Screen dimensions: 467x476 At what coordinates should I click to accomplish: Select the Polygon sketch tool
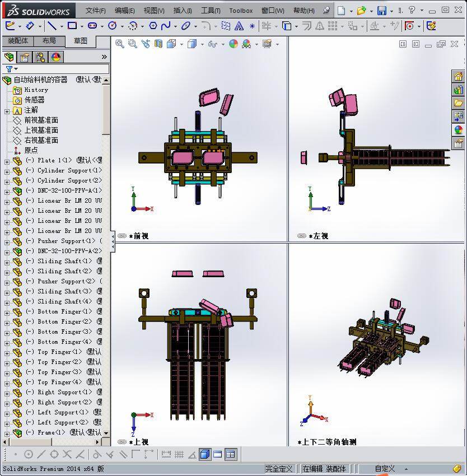click(x=153, y=26)
